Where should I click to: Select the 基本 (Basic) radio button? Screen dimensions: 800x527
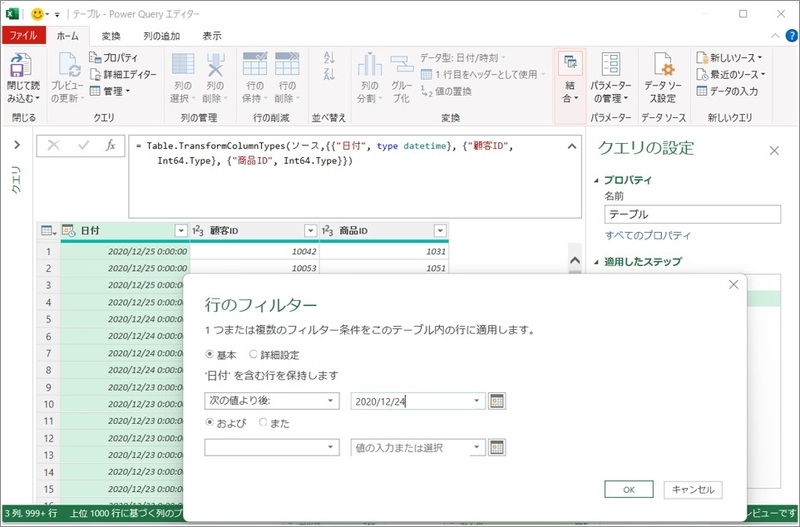(x=210, y=354)
